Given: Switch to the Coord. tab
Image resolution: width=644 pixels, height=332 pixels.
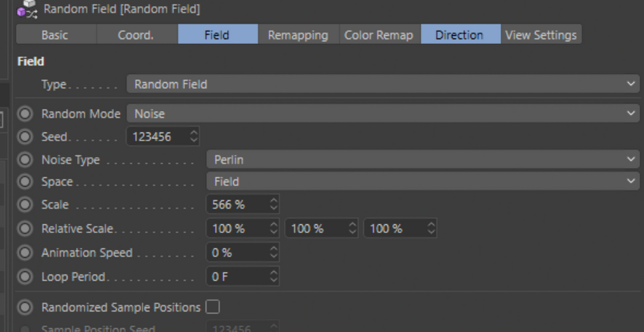Looking at the screenshot, I should [137, 35].
